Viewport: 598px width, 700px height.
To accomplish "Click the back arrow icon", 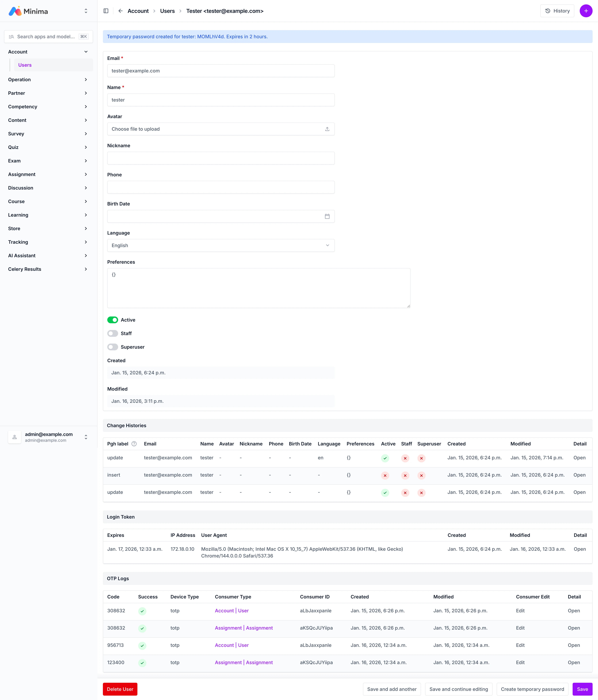I will click(x=120, y=11).
